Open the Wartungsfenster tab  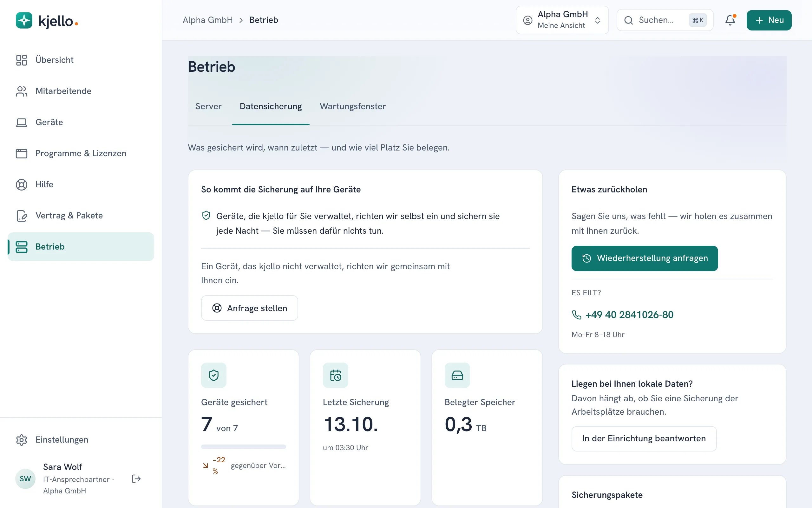353,106
